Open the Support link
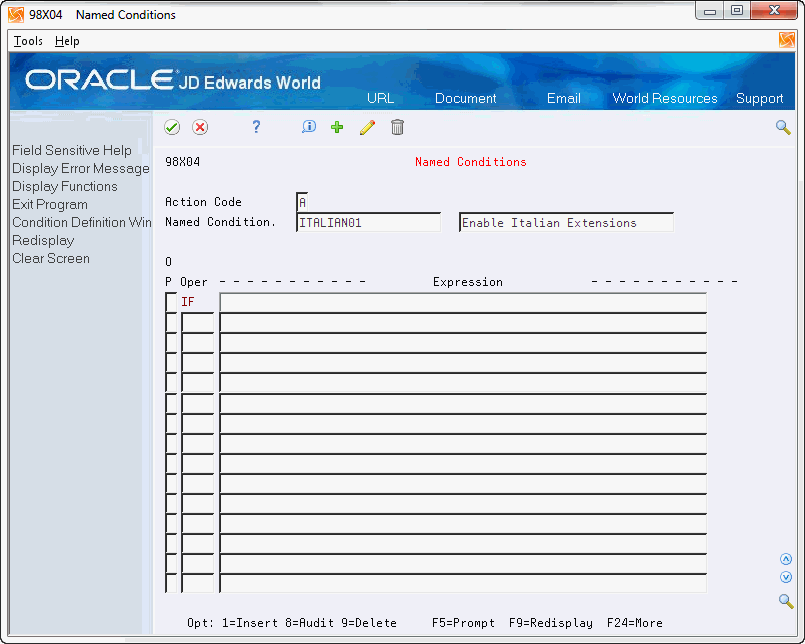Viewport: 805px width, 644px height. [x=760, y=98]
